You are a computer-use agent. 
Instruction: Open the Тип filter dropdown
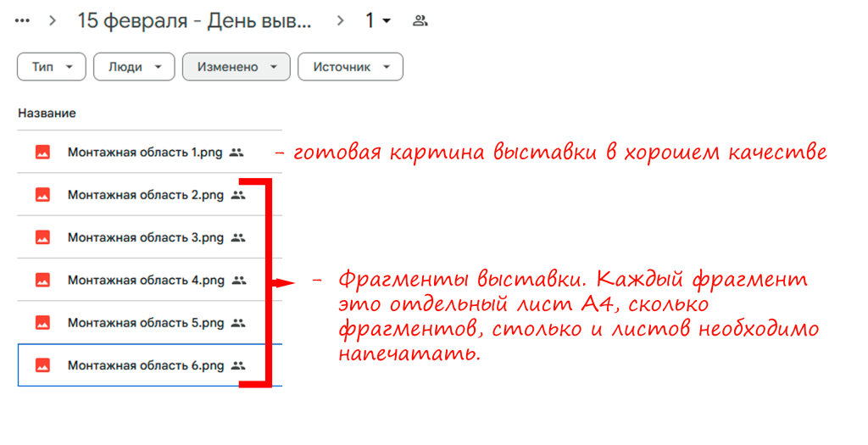click(x=51, y=67)
